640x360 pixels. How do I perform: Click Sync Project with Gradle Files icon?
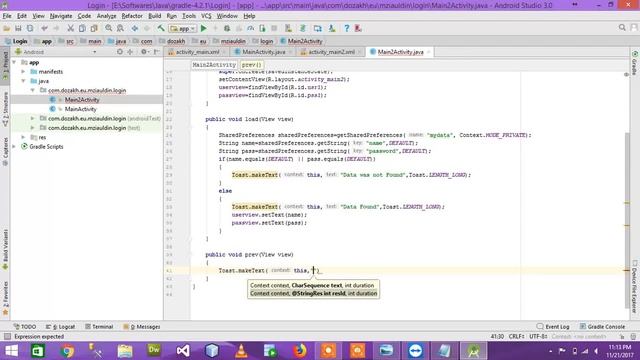pyautogui.click(x=303, y=28)
